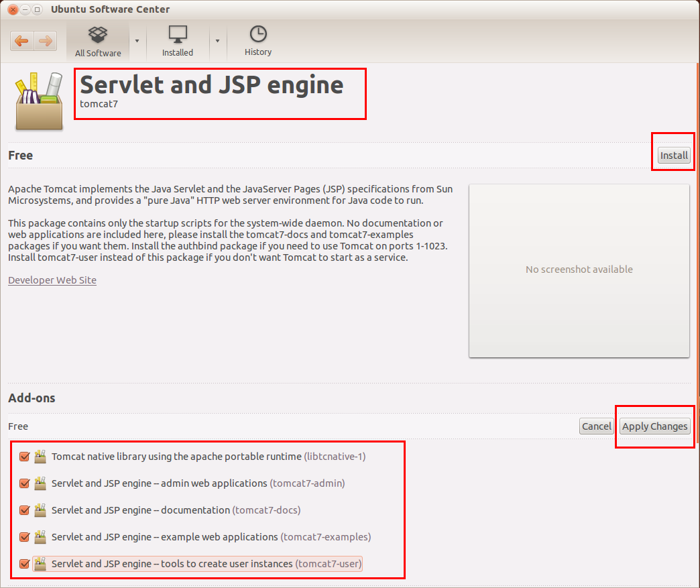Viewport: 700px width, 588px height.
Task: Select 'Servlet and JSP engine -- example web applications' text
Action: point(165,537)
